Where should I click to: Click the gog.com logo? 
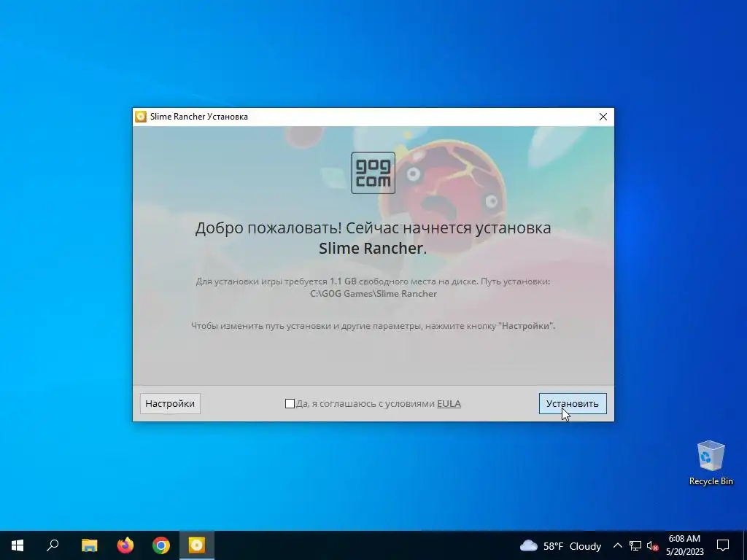(373, 173)
